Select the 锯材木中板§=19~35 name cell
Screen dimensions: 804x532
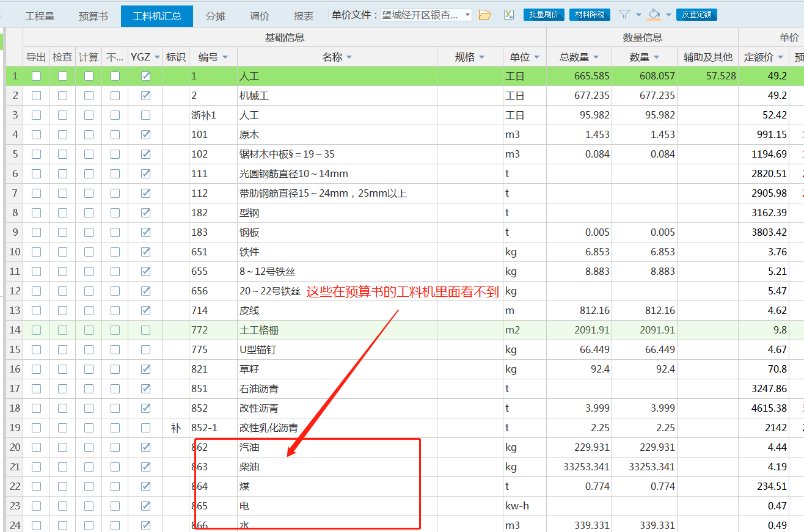[x=337, y=155]
